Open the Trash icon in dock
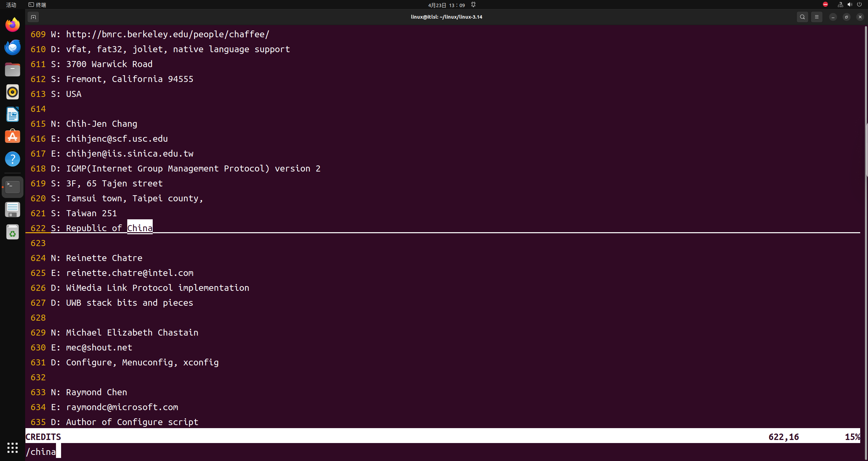Viewport: 868px width, 461px height. (x=13, y=233)
